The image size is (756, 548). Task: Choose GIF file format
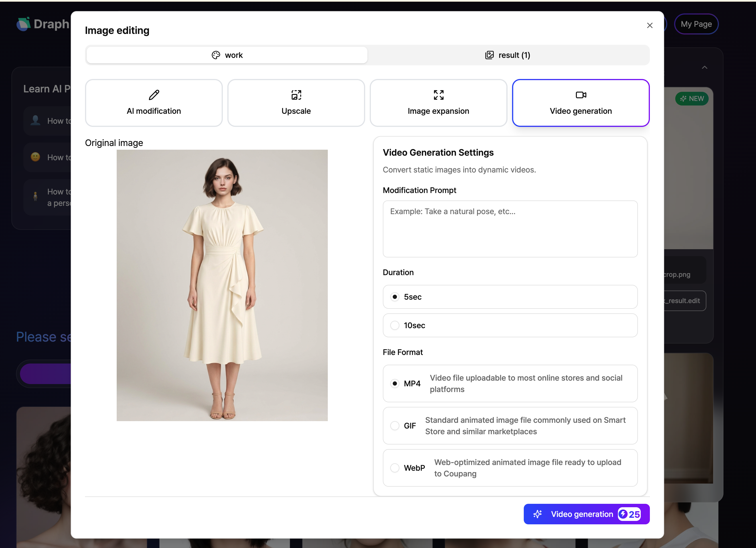click(x=510, y=426)
